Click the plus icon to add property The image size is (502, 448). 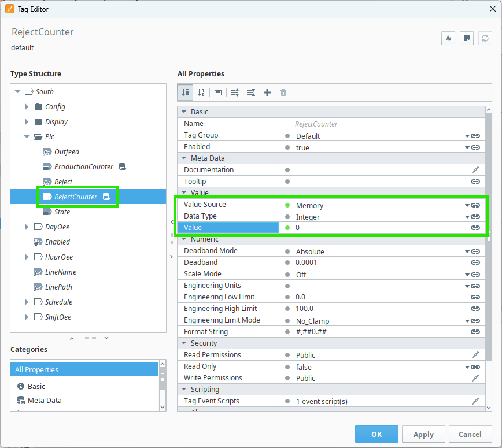pyautogui.click(x=267, y=92)
